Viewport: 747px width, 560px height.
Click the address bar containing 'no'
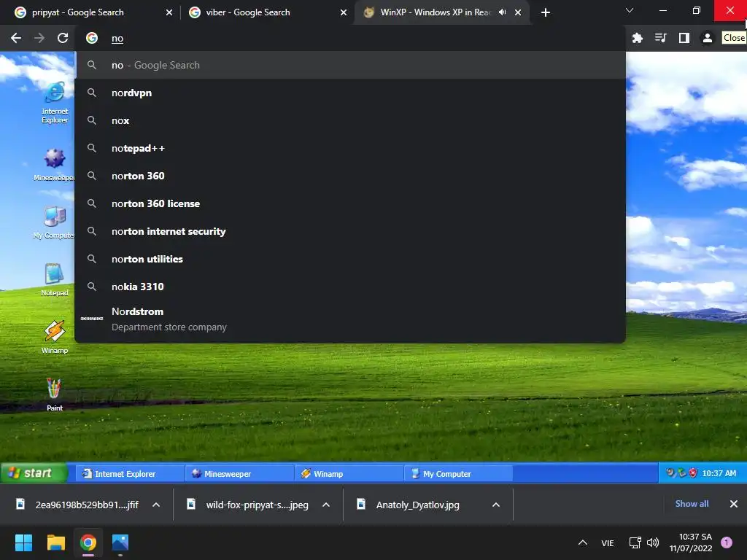tap(350, 38)
